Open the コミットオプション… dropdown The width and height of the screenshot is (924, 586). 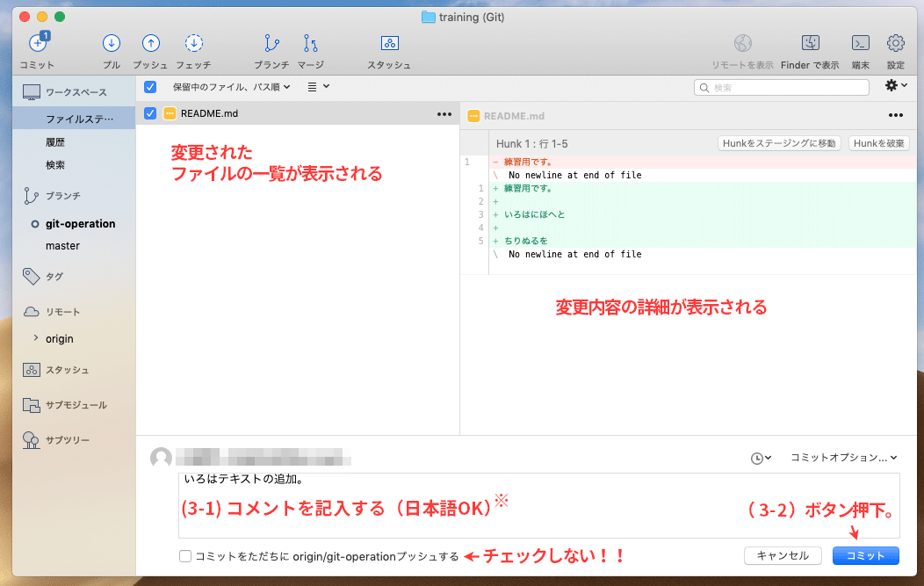pyautogui.click(x=843, y=458)
